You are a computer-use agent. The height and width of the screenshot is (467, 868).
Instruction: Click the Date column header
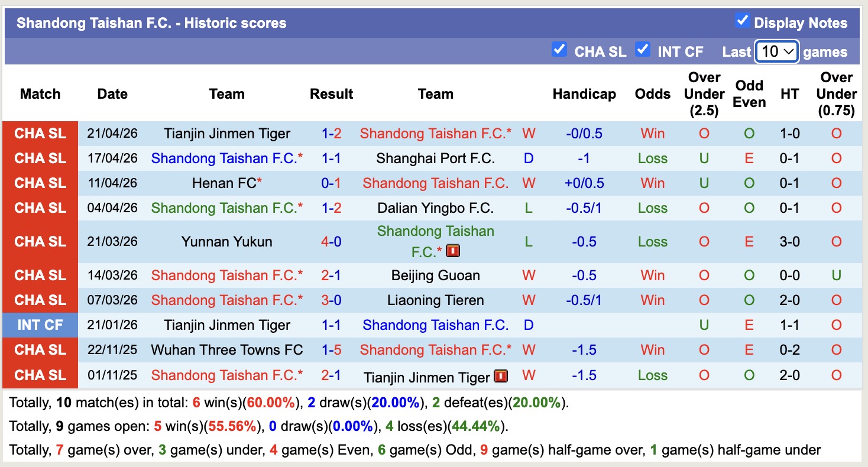[112, 93]
